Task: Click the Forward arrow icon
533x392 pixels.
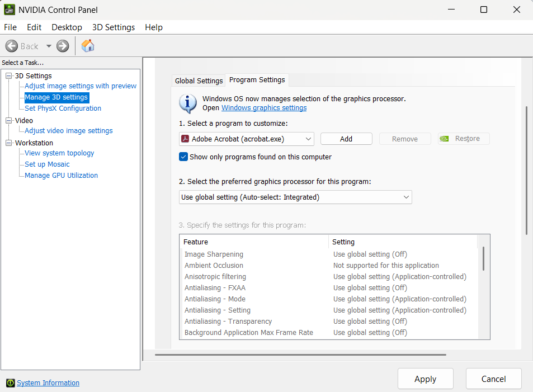Action: [63, 46]
